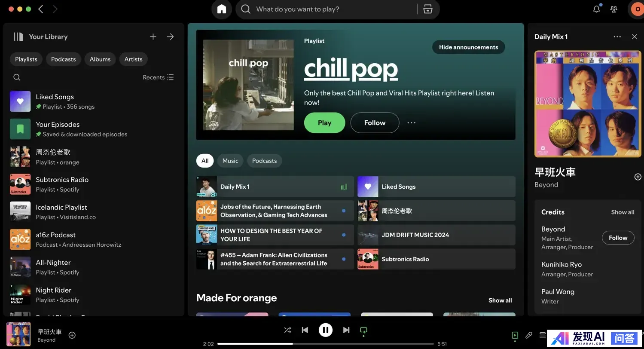Click Hide announcements
Viewport: 644px width, 349px height.
tap(468, 47)
